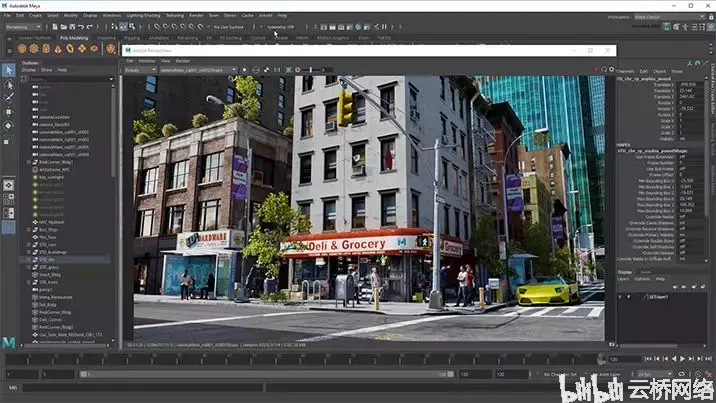Click the render region icon in Render View
Screen dimensions: 716x403
(x=256, y=70)
